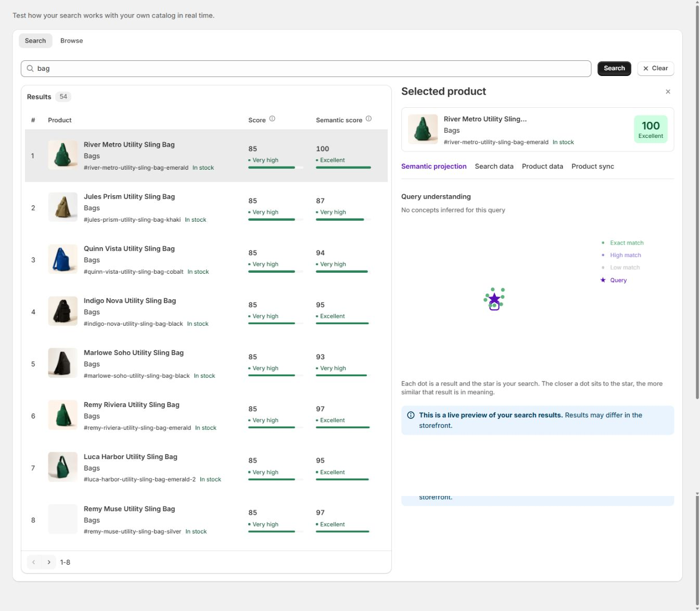Click the In stock label of Indigo Nova row
This screenshot has width=700, height=611.
pyautogui.click(x=198, y=324)
